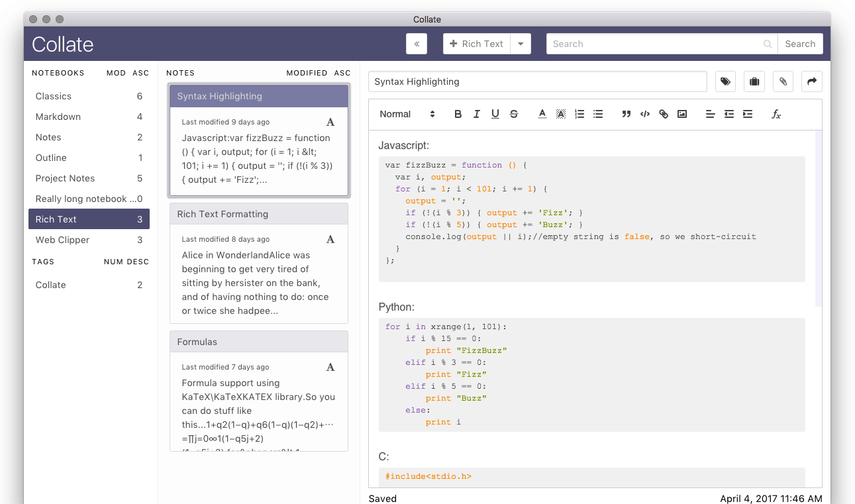Toggle italic formatting
This screenshot has height=504, width=855.
pos(476,114)
